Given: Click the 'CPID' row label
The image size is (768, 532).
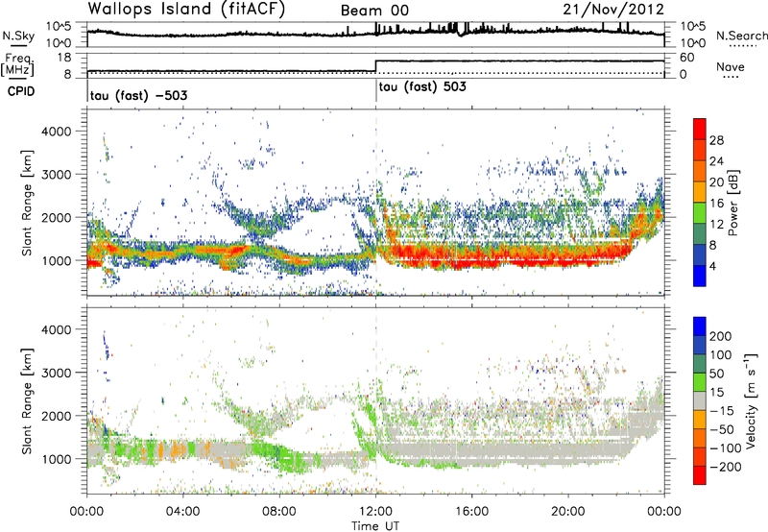Looking at the screenshot, I should (21, 91).
